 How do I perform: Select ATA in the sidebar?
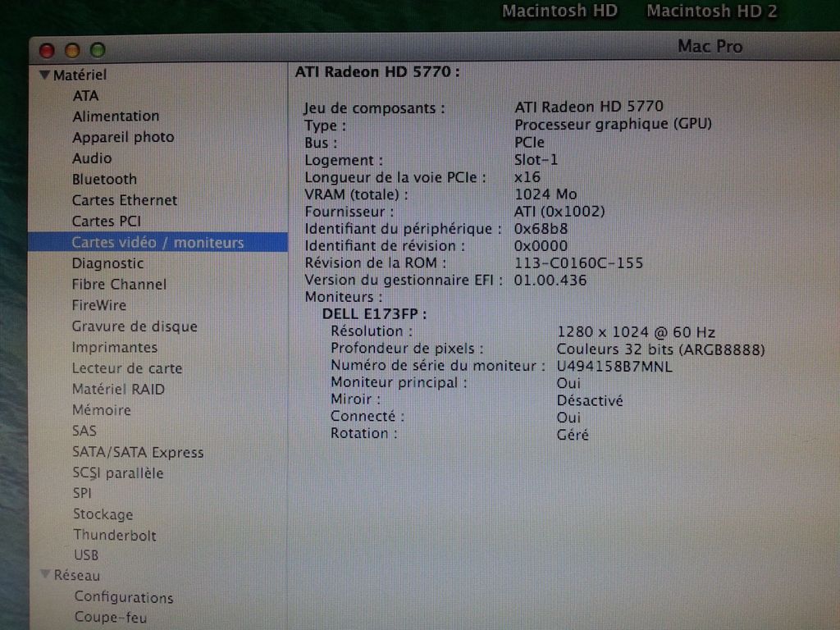pos(85,95)
